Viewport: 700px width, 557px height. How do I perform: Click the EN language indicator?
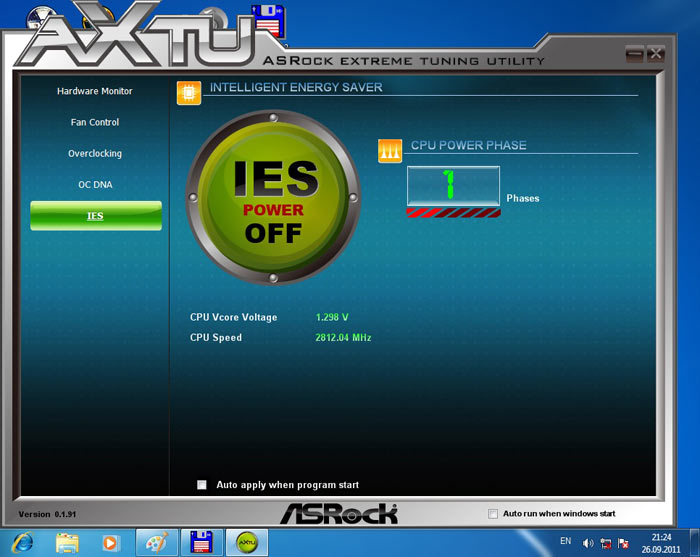566,541
